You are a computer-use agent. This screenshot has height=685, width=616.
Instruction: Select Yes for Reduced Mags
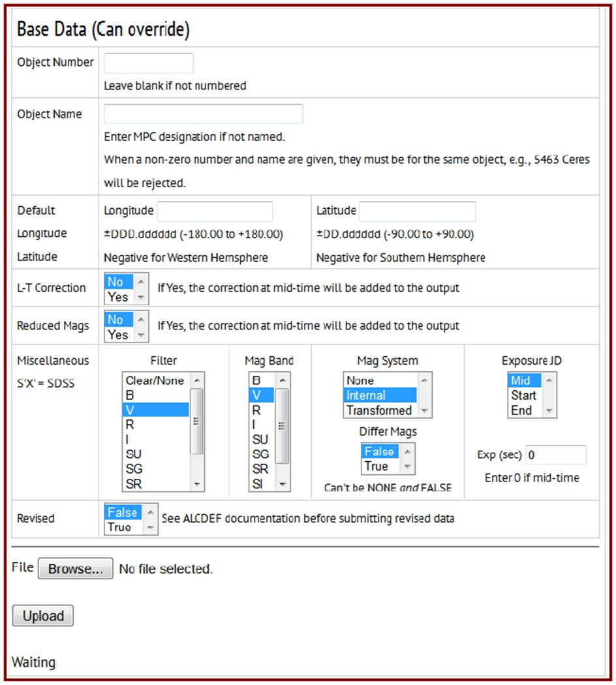(119, 335)
